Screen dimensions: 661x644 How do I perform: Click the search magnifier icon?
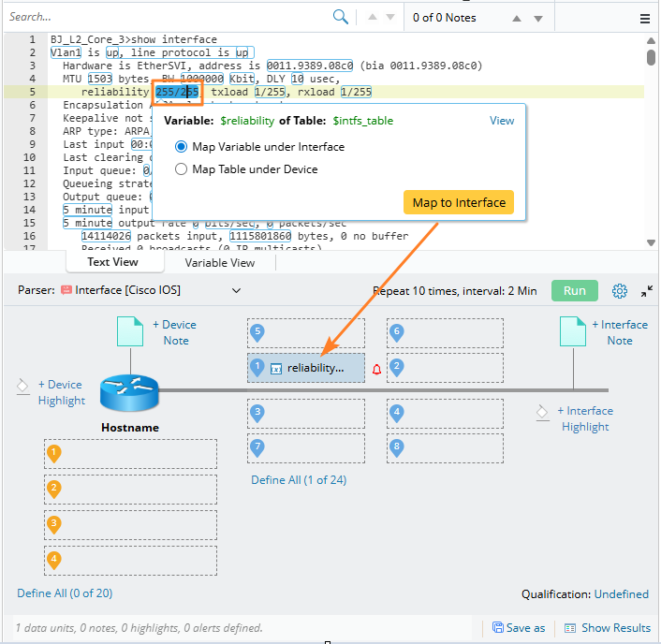pyautogui.click(x=341, y=17)
